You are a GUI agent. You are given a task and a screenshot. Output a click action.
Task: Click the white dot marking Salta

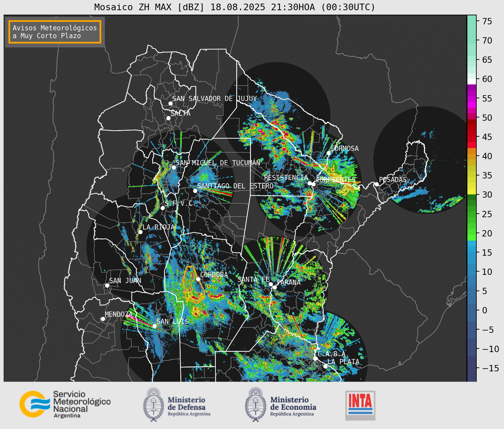(x=169, y=118)
